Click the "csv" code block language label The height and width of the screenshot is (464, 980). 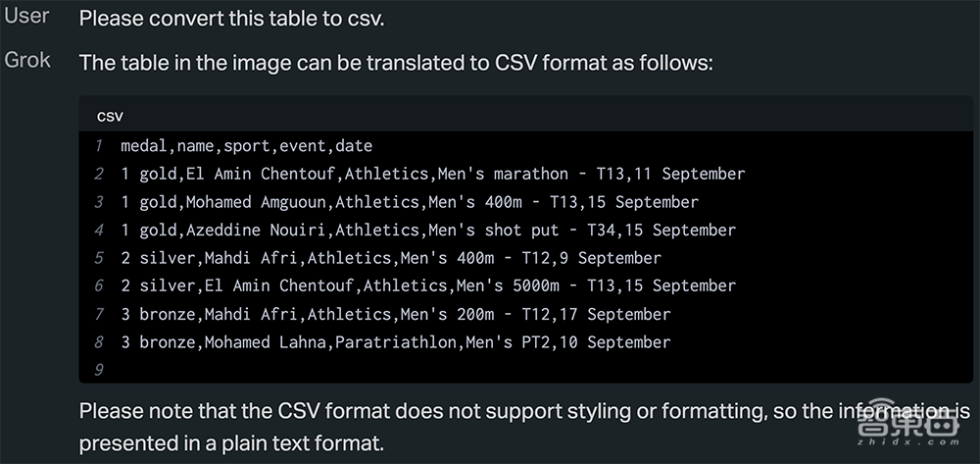coord(110,116)
